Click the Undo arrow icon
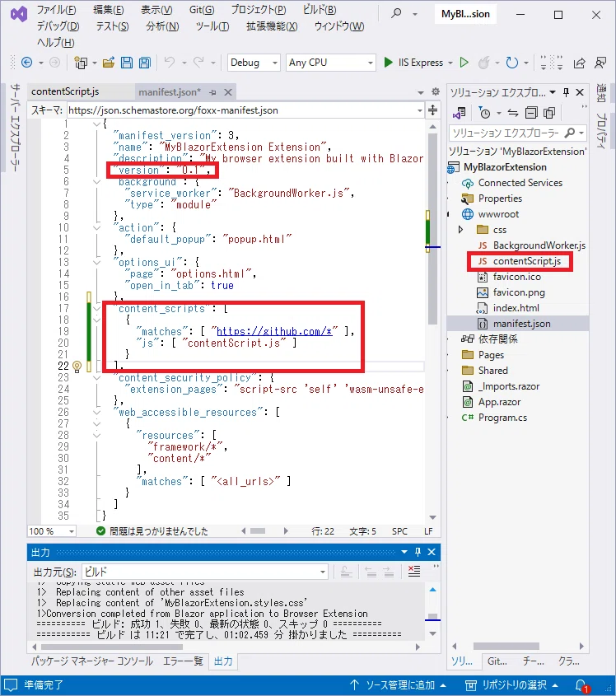Screen dimensions: 616x696 tap(169, 62)
